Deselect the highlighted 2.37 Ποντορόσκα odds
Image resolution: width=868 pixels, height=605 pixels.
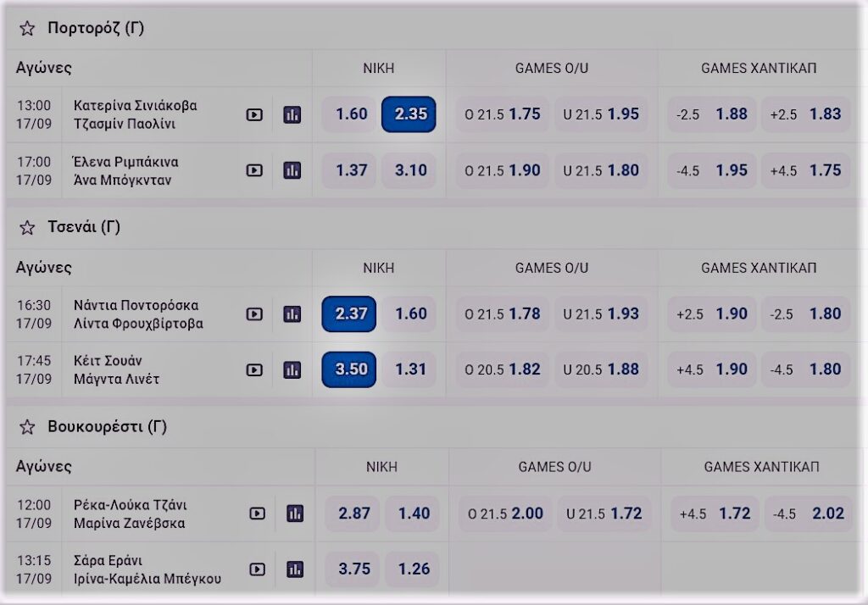click(x=349, y=314)
